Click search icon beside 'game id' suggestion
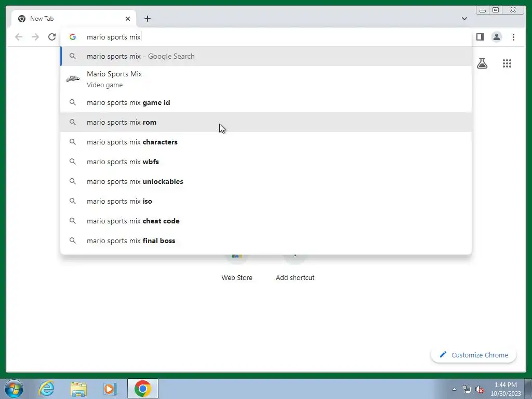The image size is (532, 399). tap(73, 102)
